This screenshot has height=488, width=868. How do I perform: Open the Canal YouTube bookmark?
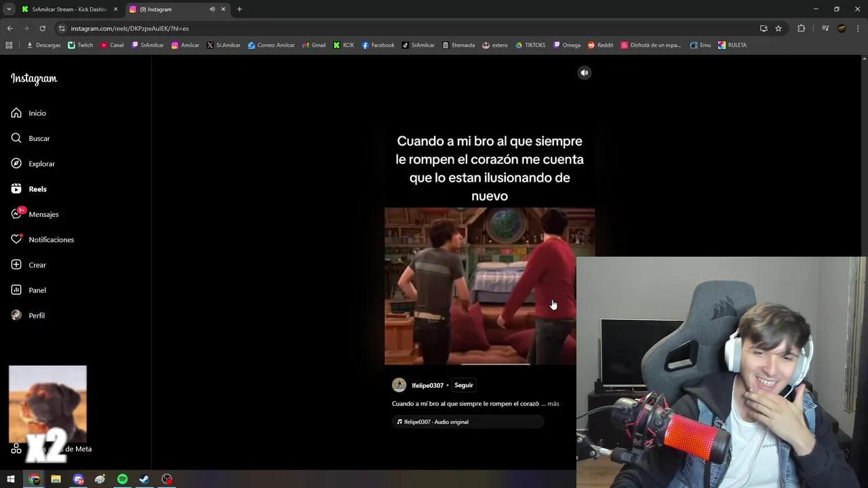(112, 45)
